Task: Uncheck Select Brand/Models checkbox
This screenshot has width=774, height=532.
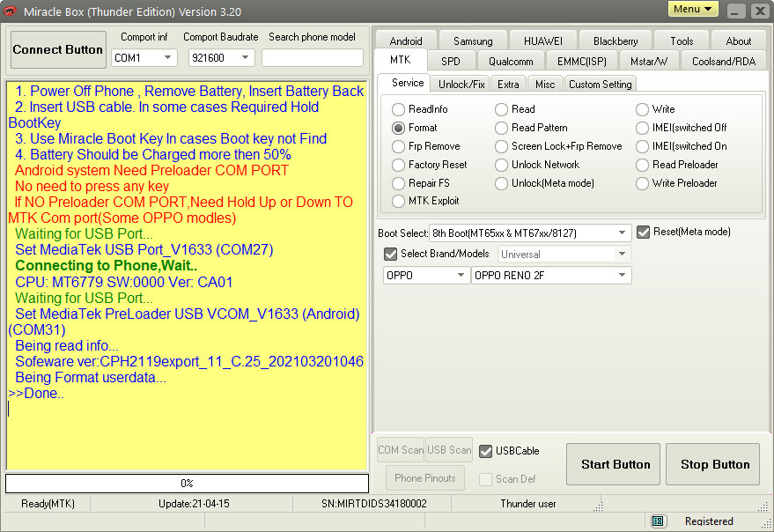Action: coord(390,254)
